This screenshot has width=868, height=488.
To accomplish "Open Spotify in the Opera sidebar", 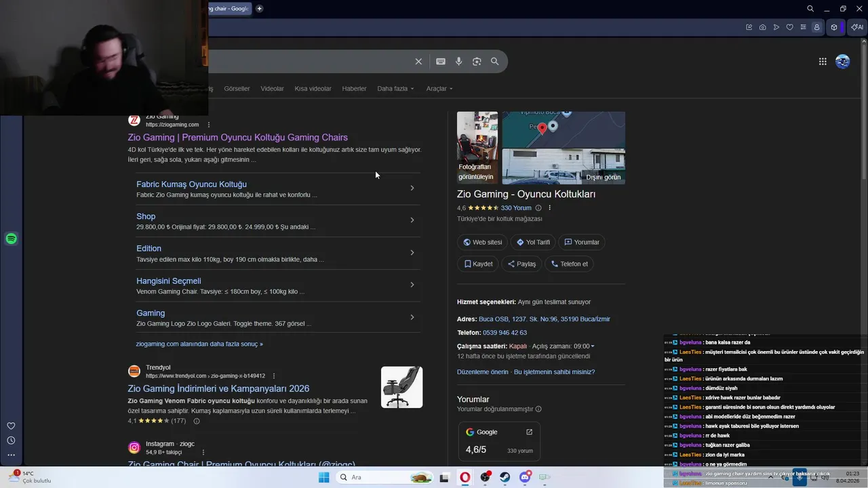I will [x=11, y=239].
